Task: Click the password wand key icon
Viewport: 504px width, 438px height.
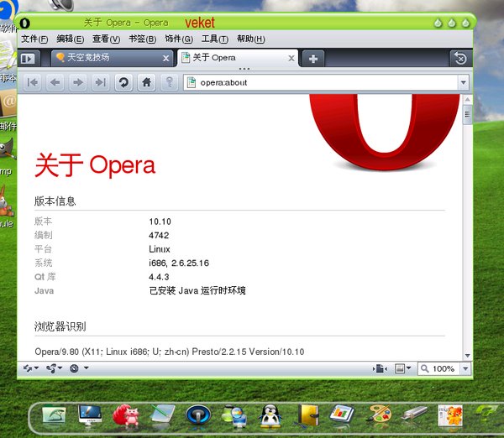Action: coord(169,82)
